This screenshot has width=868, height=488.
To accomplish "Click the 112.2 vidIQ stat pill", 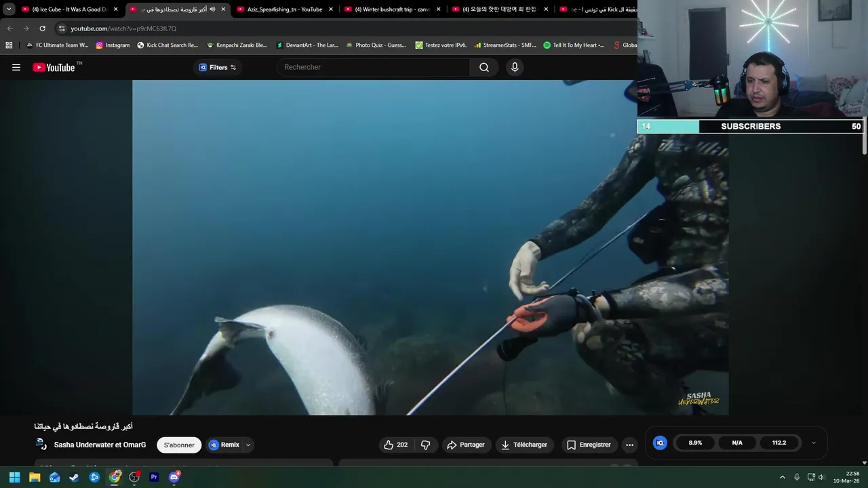I will click(x=779, y=443).
